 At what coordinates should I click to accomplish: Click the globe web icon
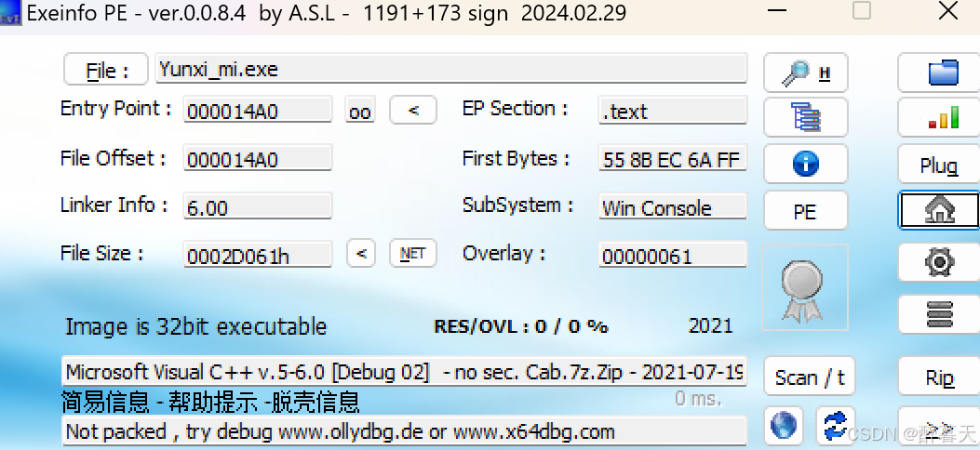tap(784, 425)
